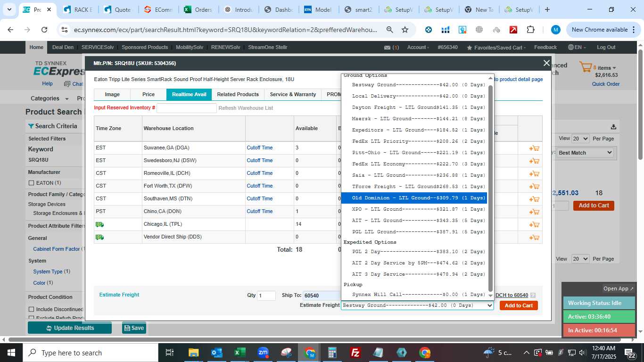This screenshot has width=644, height=362.
Task: Open the shopping cart icon
Action: point(585,67)
